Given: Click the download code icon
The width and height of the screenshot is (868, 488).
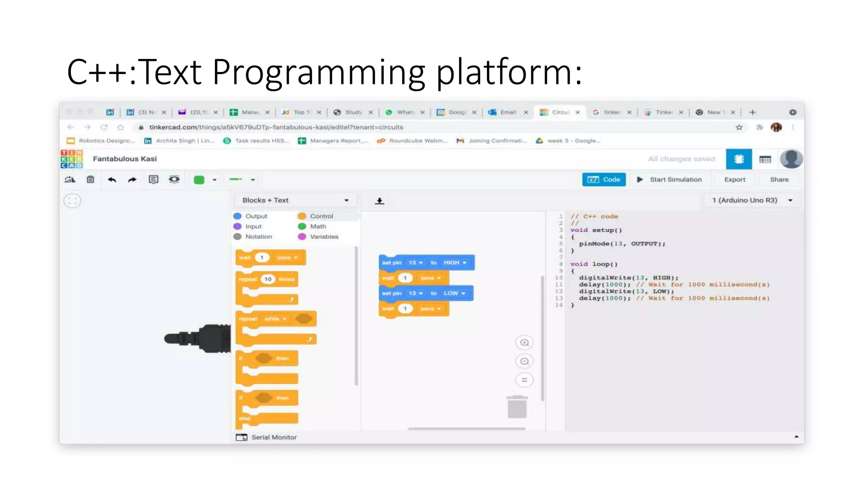Looking at the screenshot, I should click(x=379, y=201).
